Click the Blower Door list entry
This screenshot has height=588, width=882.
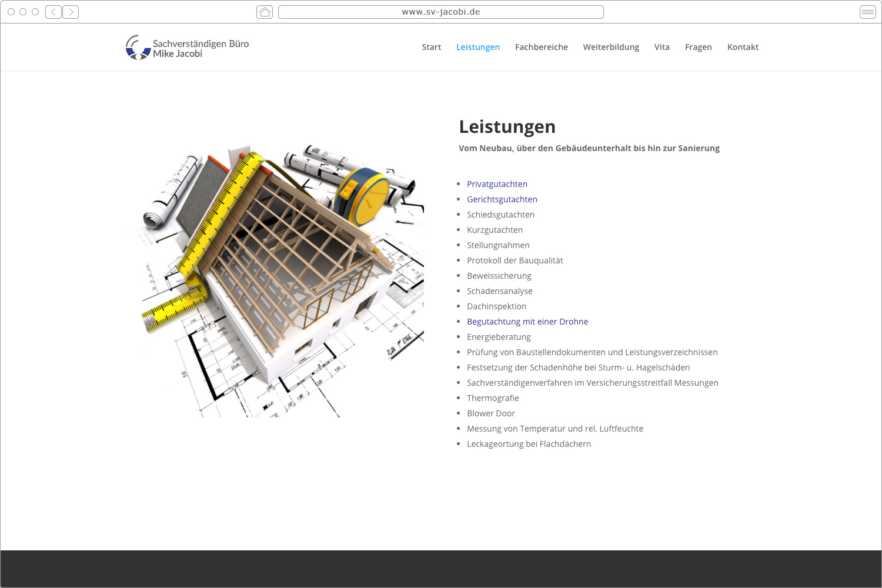[490, 413]
